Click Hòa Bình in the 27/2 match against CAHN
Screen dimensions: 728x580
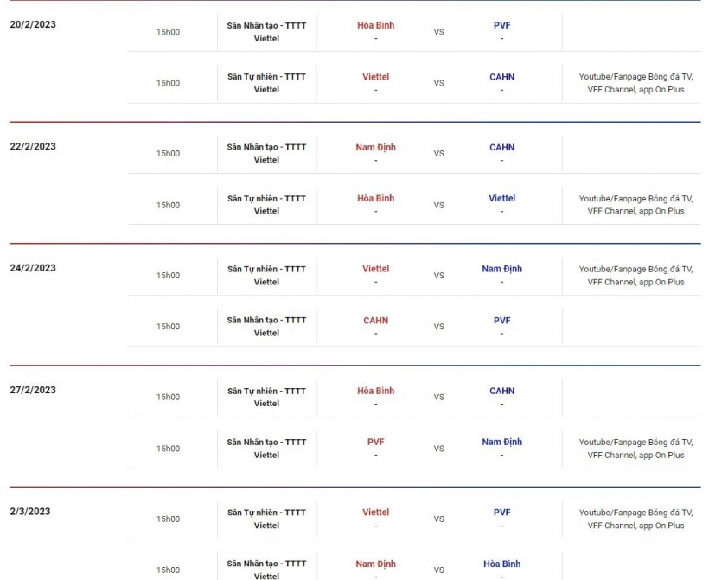(x=375, y=391)
